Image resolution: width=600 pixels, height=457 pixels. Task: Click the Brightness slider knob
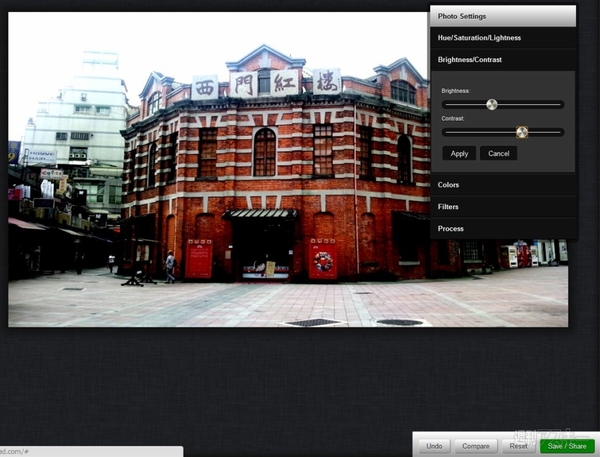(x=492, y=104)
